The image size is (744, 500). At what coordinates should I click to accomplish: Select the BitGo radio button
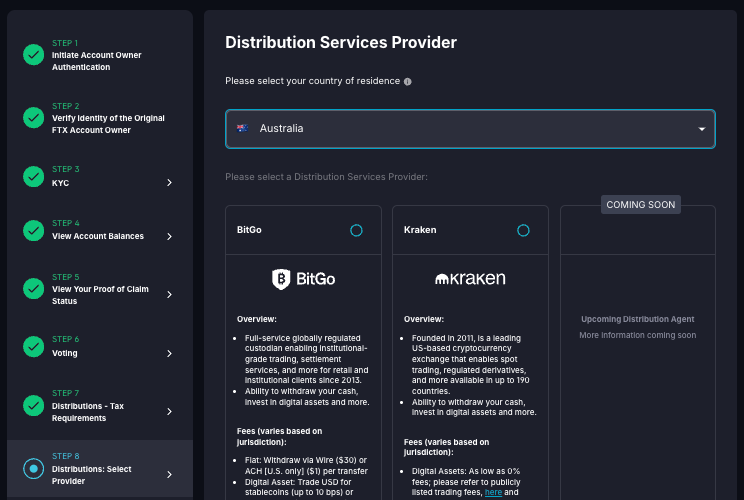356,231
